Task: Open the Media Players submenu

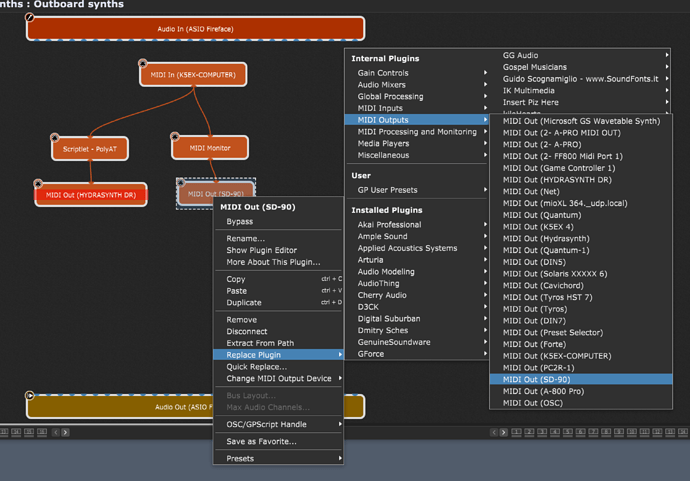Action: (417, 143)
